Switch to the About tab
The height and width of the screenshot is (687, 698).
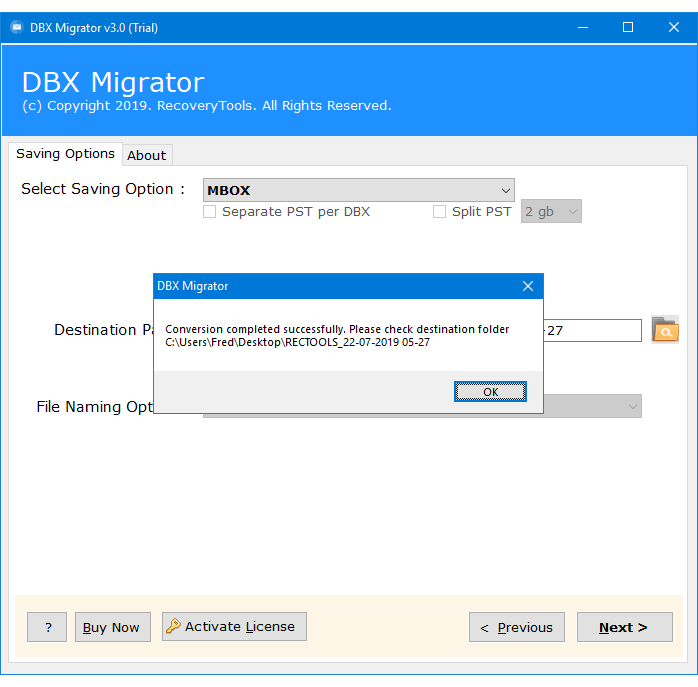(147, 155)
